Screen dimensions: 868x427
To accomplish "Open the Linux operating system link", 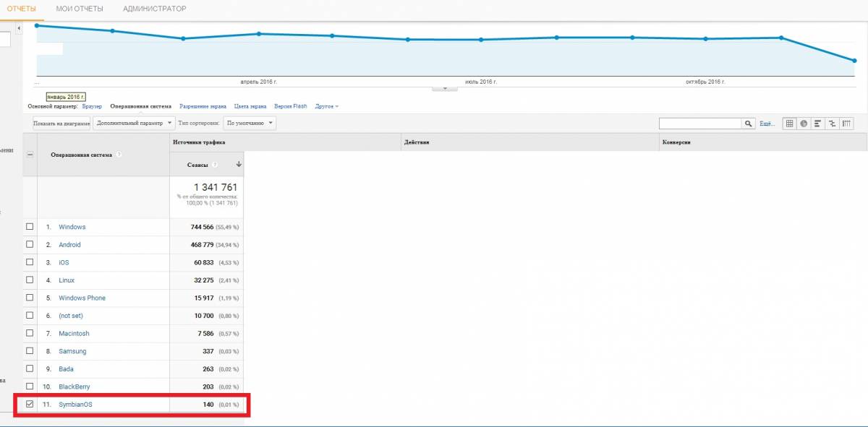I will pyautogui.click(x=67, y=280).
